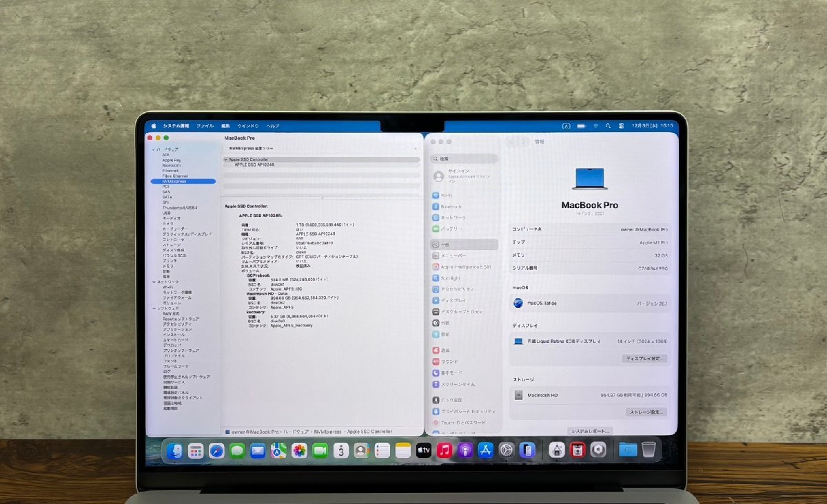
Task: Click Wi-Fi icon in System Settings sidebar
Action: pos(436,196)
